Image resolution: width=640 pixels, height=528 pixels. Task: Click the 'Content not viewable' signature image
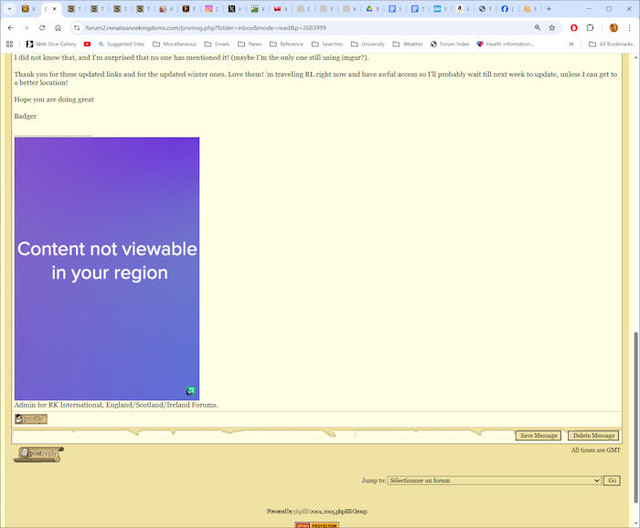(x=107, y=268)
